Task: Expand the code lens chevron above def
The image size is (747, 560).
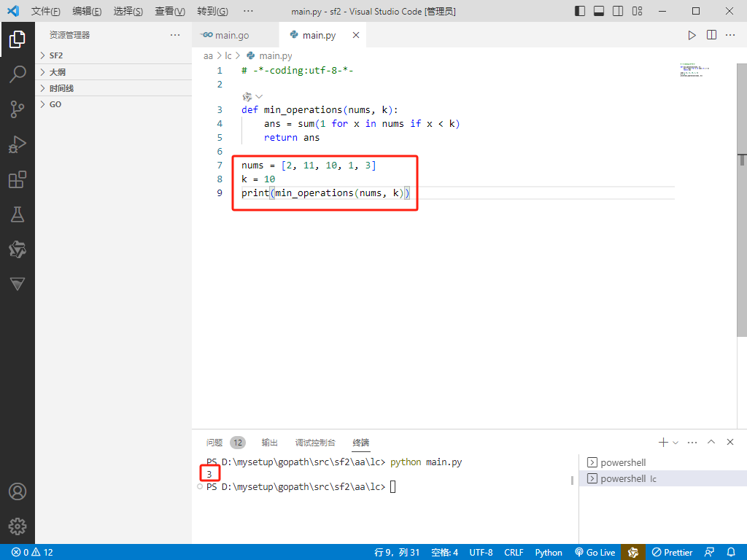Action: click(259, 97)
